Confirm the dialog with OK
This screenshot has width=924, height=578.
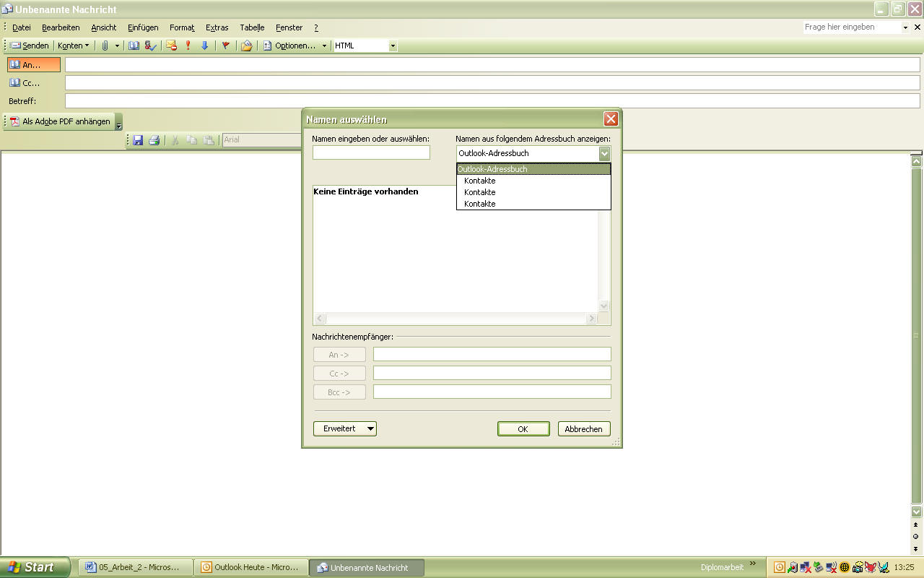coord(523,428)
